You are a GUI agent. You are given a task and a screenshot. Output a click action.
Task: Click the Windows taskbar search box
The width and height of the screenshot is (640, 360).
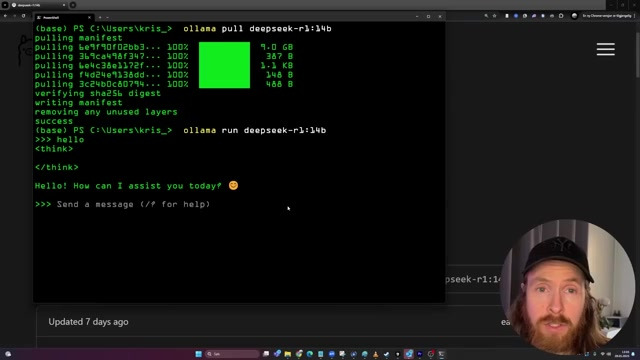[x=232, y=354]
